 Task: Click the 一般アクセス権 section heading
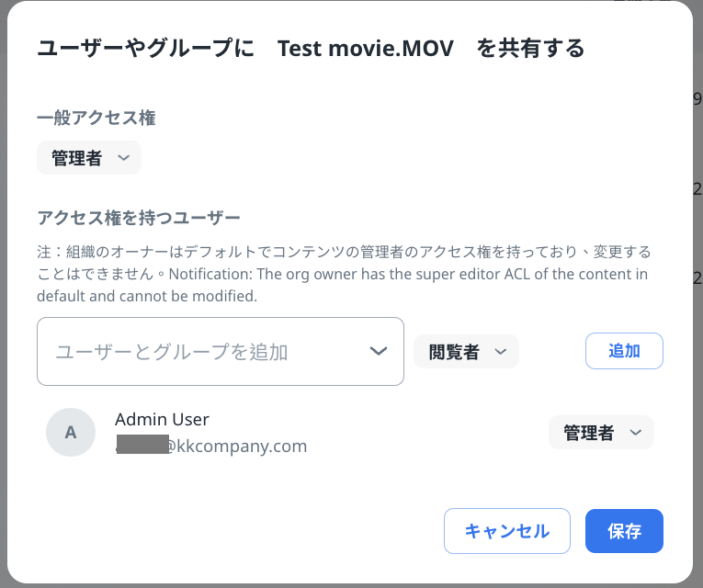96,118
